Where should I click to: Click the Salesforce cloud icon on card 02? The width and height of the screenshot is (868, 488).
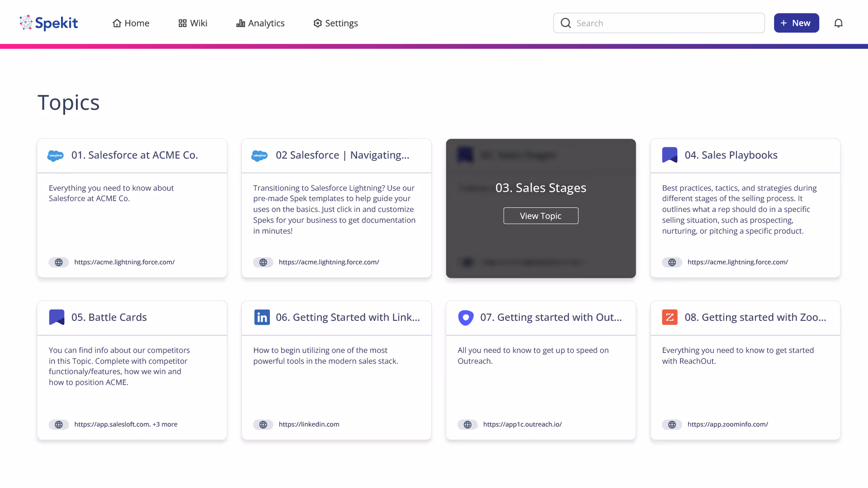tap(259, 155)
